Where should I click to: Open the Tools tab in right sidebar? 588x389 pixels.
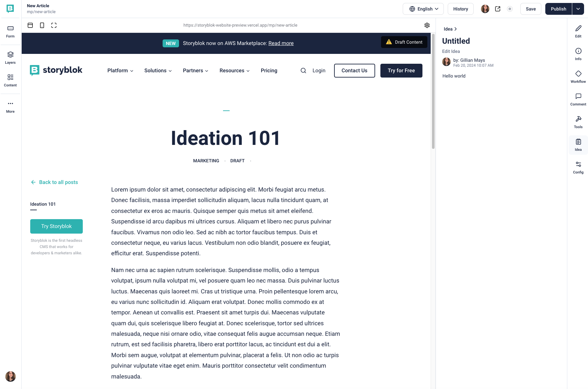click(578, 122)
